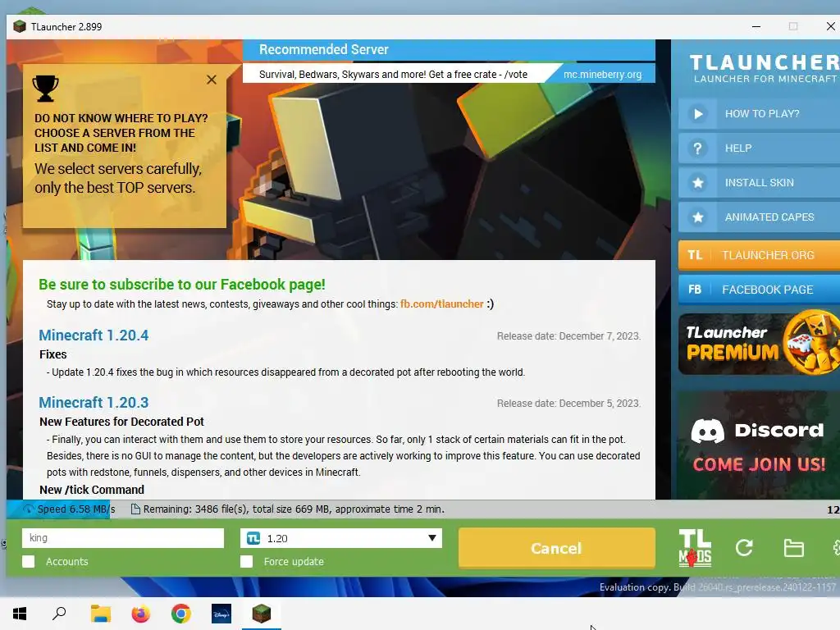Click the FB icon on Facebook Page button

(695, 290)
